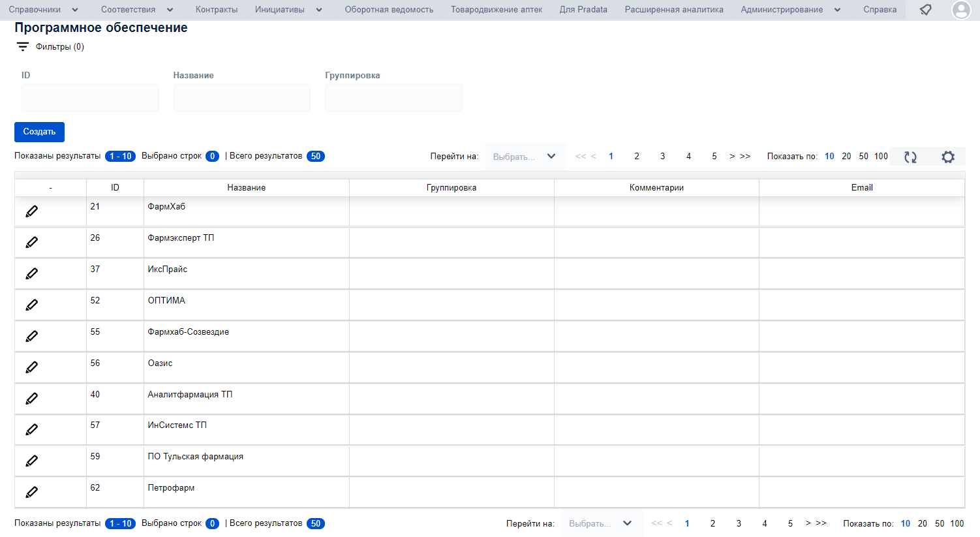Refresh the table with reload icon
Image resolution: width=980 pixels, height=537 pixels.
pyautogui.click(x=910, y=157)
